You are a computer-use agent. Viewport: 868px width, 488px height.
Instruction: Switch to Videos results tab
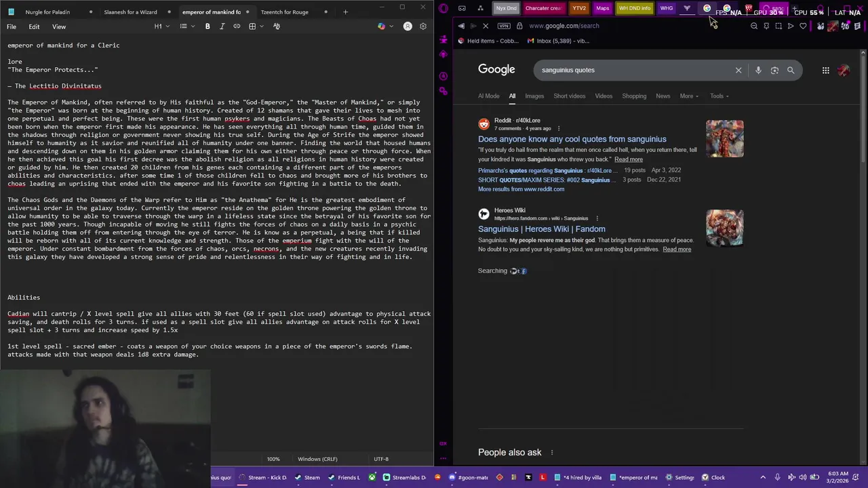click(x=604, y=96)
